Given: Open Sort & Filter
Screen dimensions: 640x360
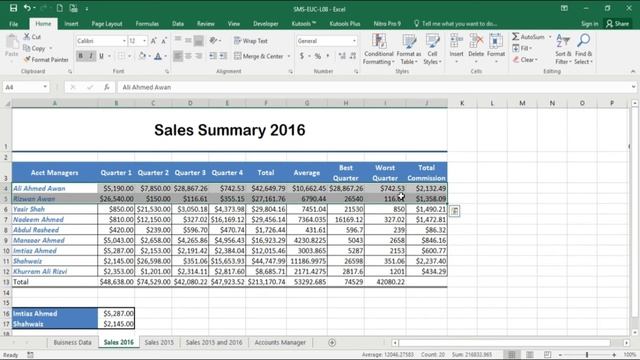Looking at the screenshot, I should [x=563, y=49].
